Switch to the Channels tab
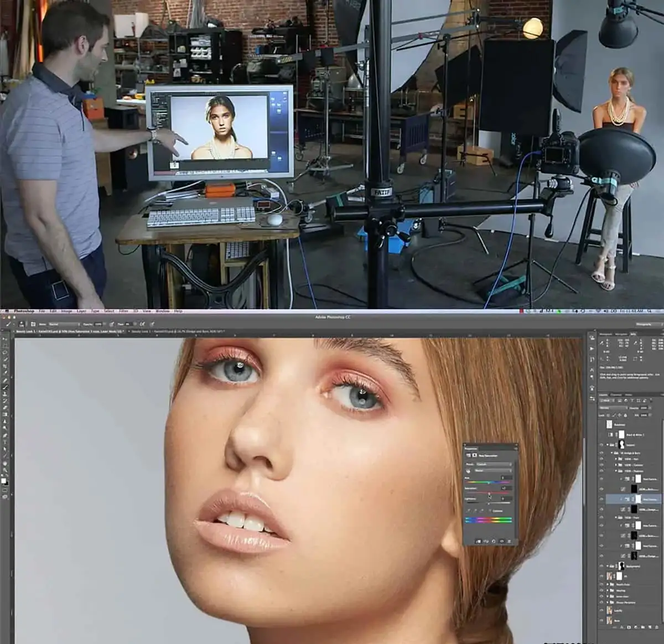Viewport: 664px width, 644px height. 617,394
